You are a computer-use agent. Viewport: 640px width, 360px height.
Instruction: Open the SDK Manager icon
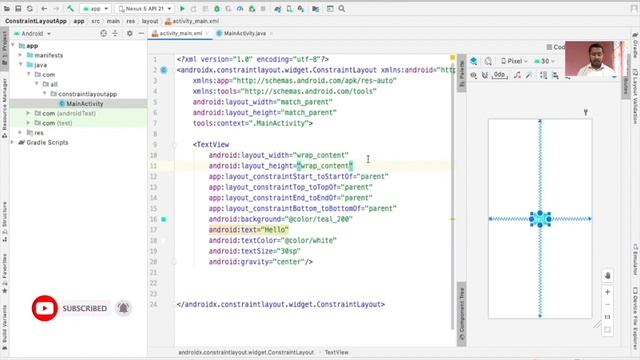click(301, 9)
